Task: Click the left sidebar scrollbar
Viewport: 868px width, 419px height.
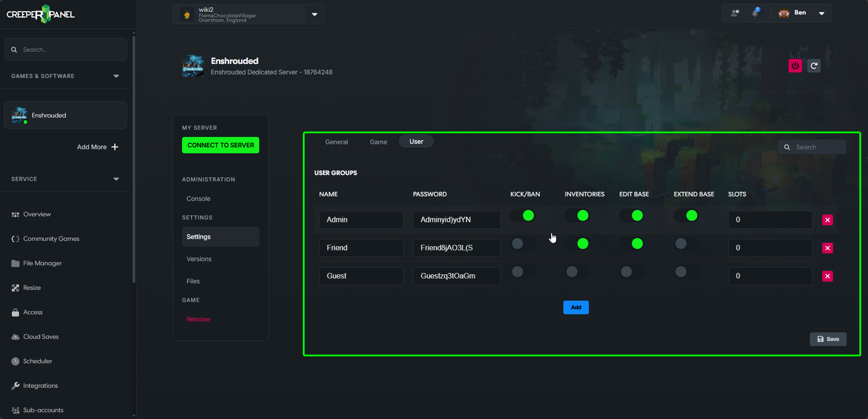Action: coord(133,159)
